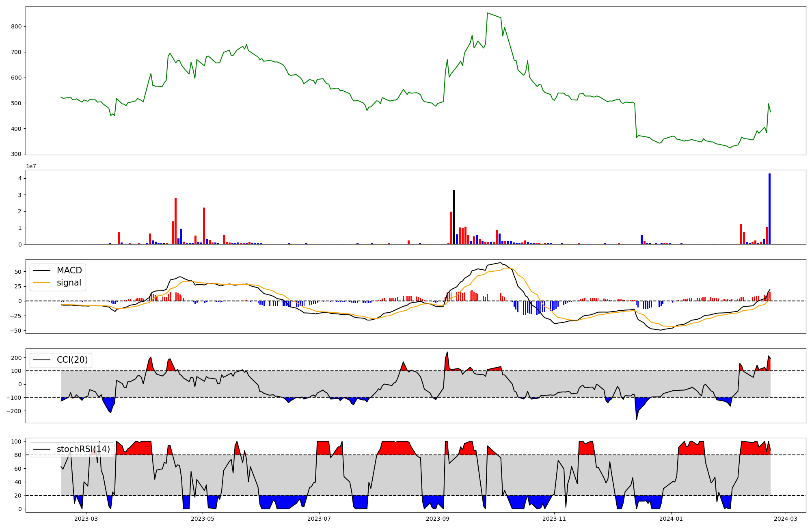Click the 2023-03 x-axis date label
Viewport: 812px width, 528px height.
click(86, 519)
